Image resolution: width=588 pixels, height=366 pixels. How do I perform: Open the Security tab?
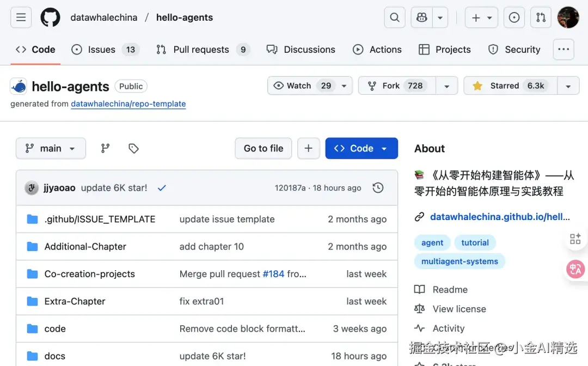tap(514, 50)
